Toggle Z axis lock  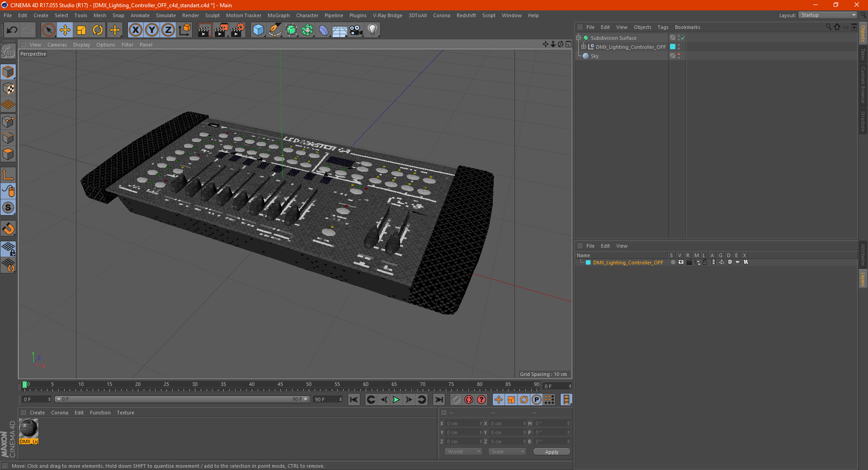click(x=168, y=30)
